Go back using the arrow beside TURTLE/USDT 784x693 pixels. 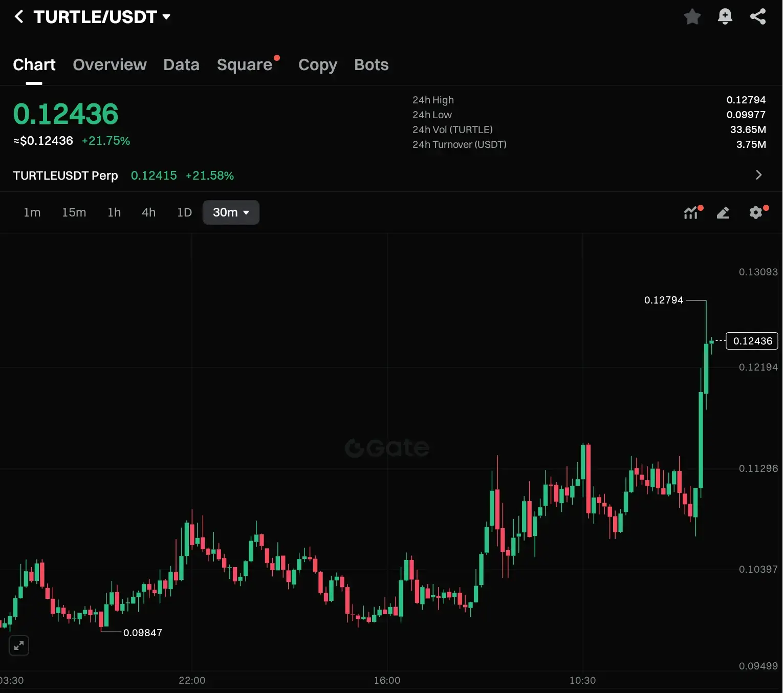pos(19,17)
